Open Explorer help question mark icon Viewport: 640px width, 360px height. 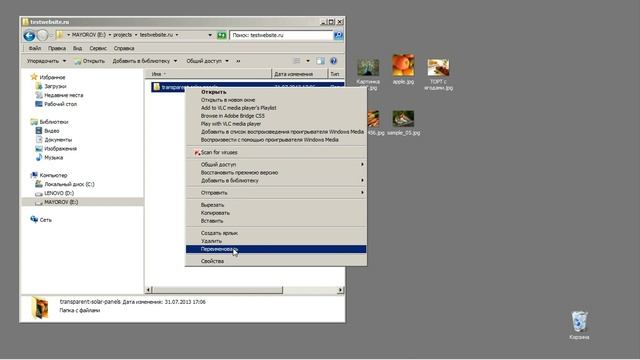tap(333, 61)
